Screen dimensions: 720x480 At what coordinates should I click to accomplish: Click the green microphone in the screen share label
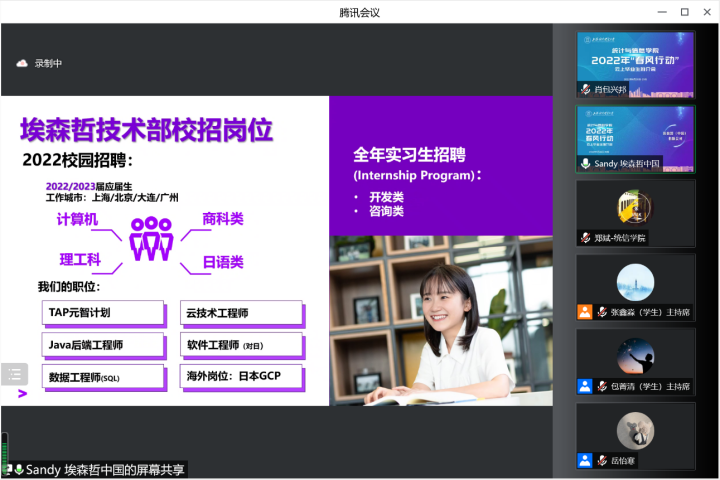tap(19, 469)
